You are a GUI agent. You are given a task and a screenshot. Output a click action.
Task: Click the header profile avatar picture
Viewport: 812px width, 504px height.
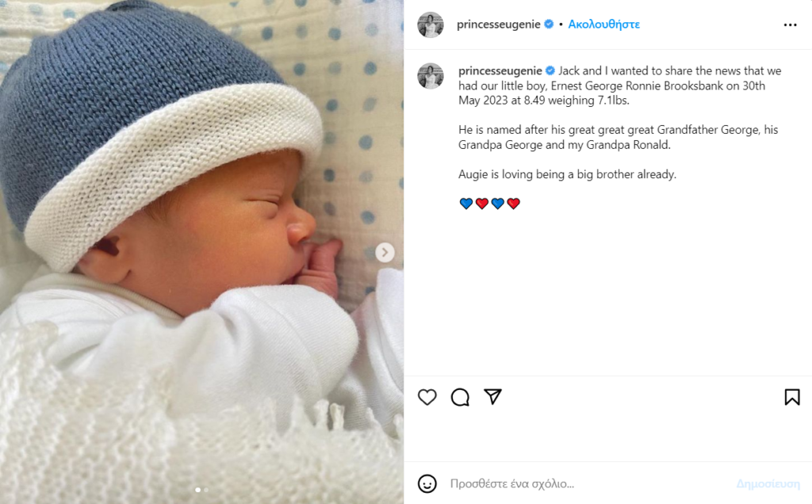(x=431, y=25)
